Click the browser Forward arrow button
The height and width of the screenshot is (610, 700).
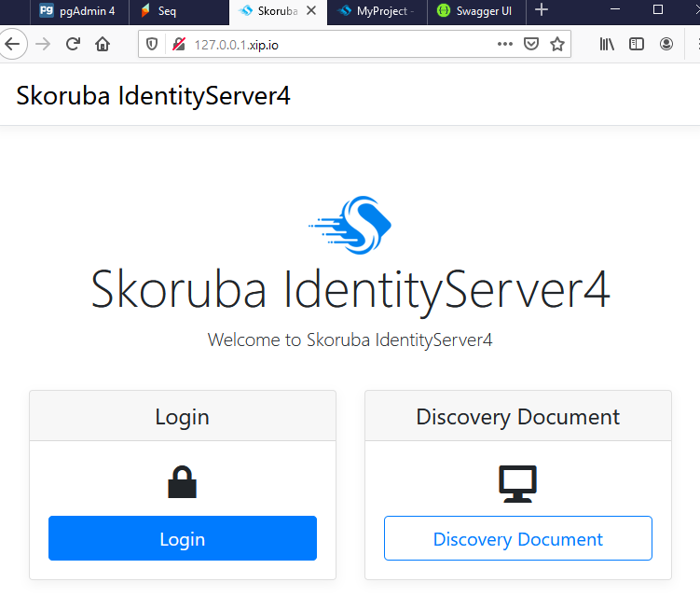tap(43, 44)
